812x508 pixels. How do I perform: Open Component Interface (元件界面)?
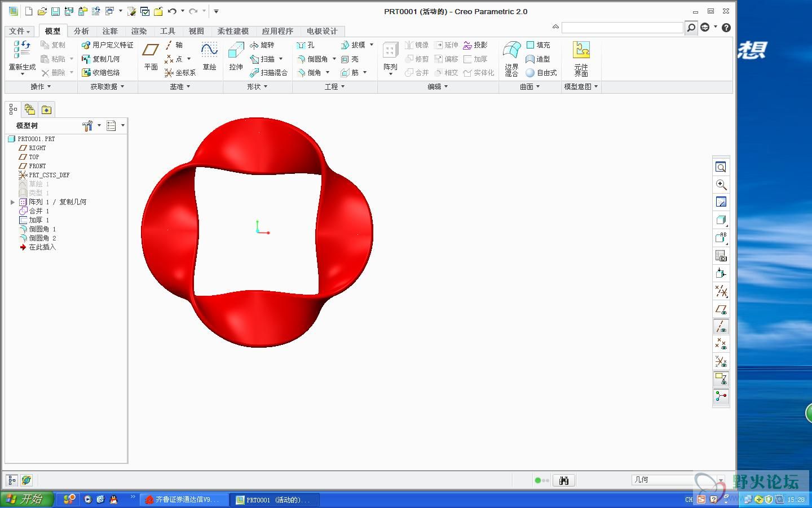click(581, 58)
